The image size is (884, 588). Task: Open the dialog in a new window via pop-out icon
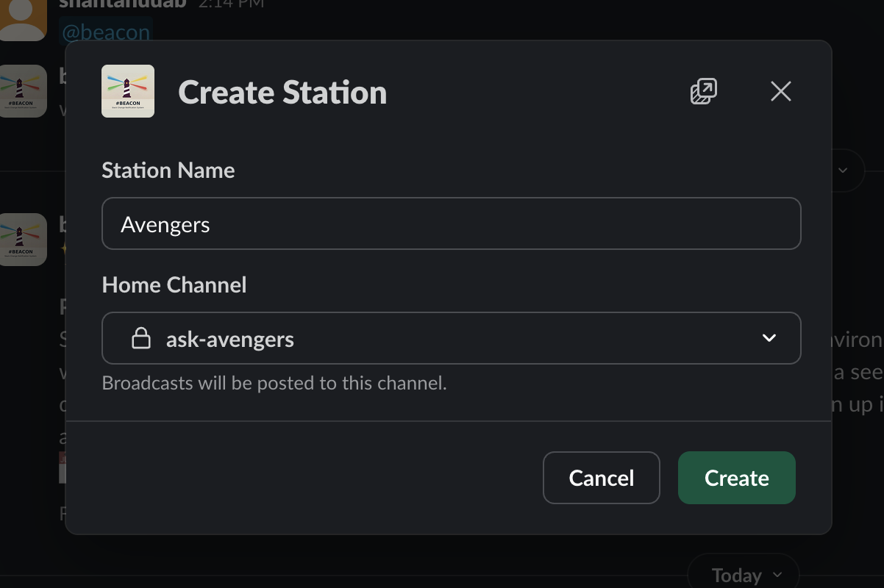coord(703,91)
